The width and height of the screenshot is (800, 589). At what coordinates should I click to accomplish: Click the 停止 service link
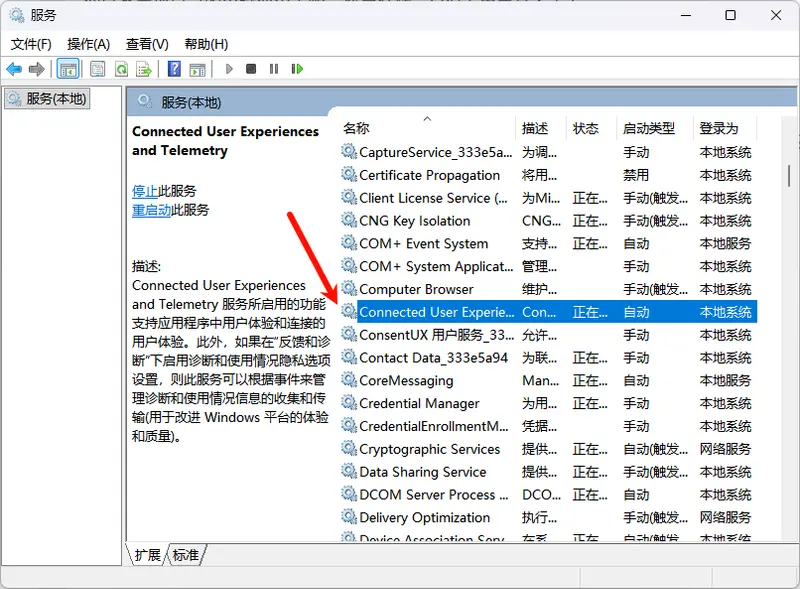(x=144, y=191)
